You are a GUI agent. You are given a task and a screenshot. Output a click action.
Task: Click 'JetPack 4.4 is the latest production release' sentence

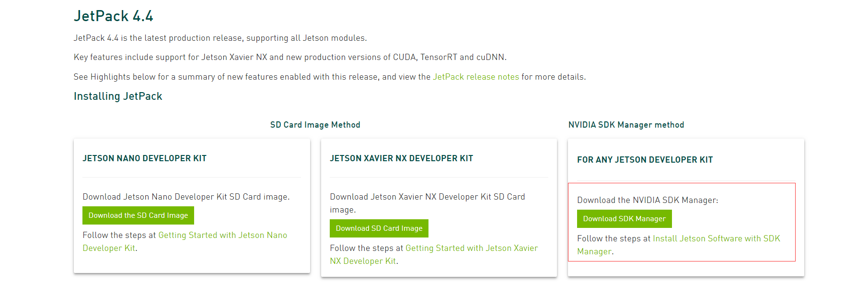coord(220,38)
